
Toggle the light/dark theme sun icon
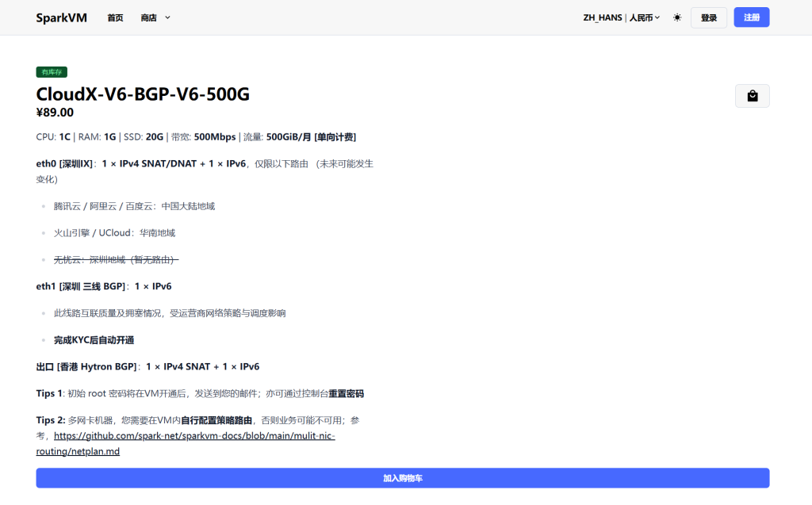[x=677, y=17]
